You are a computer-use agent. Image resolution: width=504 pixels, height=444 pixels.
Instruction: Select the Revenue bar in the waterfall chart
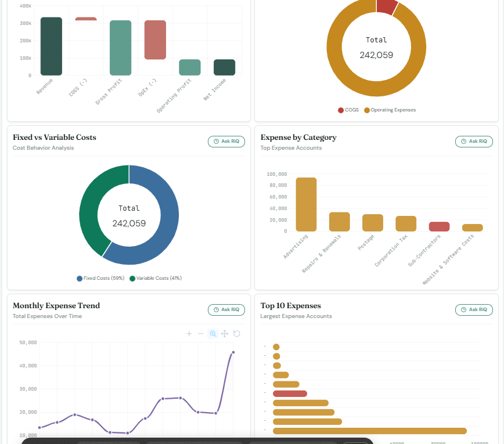point(51,46)
